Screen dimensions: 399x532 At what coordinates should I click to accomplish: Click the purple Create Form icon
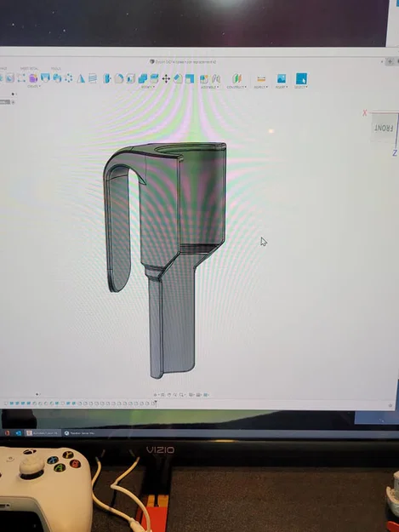click(x=33, y=78)
